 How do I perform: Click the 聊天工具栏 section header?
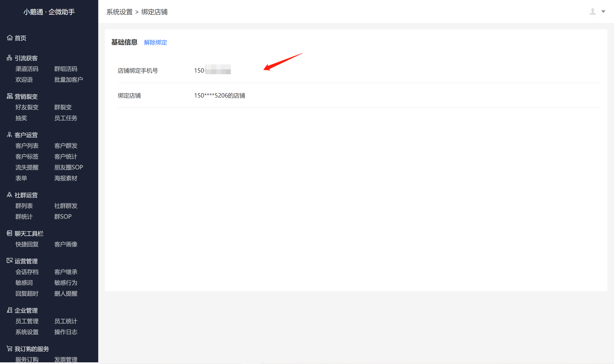pyautogui.click(x=29, y=234)
